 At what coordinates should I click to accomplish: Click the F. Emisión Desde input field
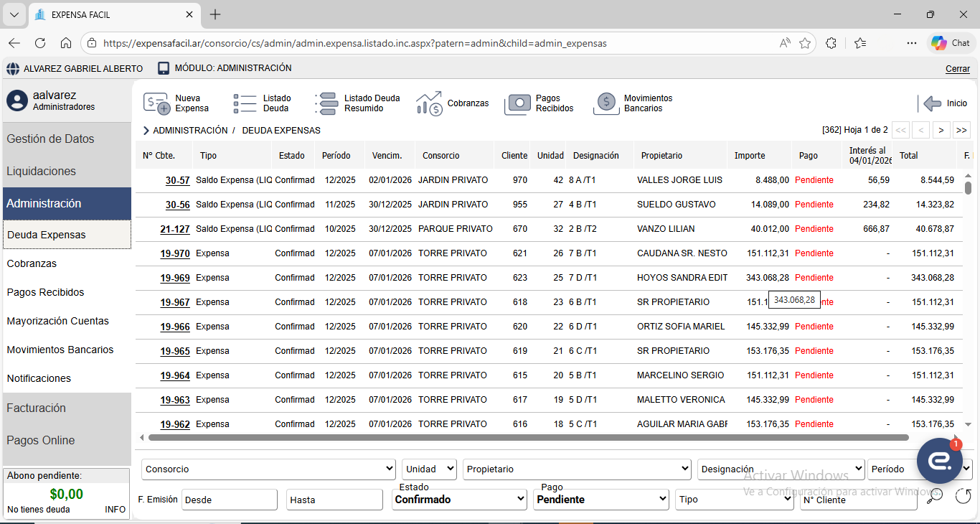click(x=229, y=500)
